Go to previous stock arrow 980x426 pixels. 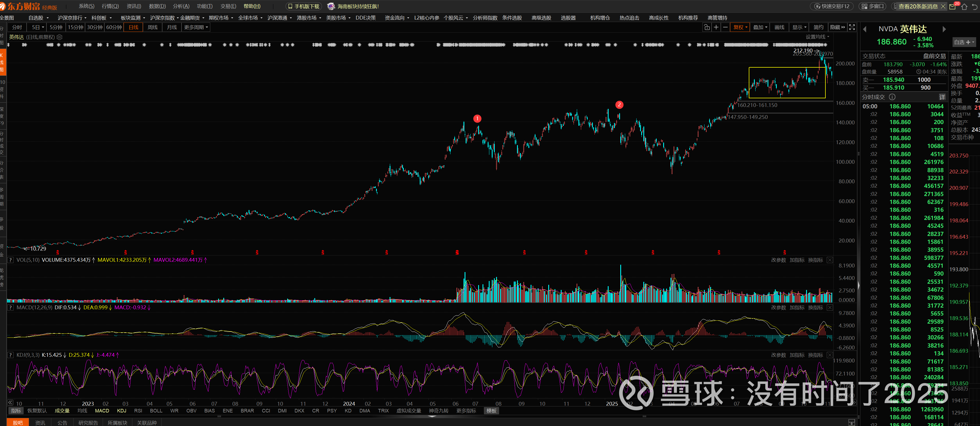tap(864, 29)
